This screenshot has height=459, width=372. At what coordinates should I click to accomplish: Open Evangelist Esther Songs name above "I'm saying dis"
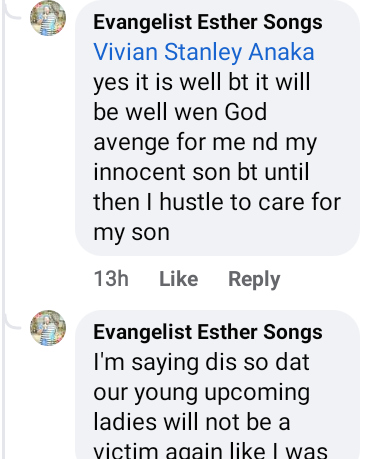pyautogui.click(x=208, y=332)
